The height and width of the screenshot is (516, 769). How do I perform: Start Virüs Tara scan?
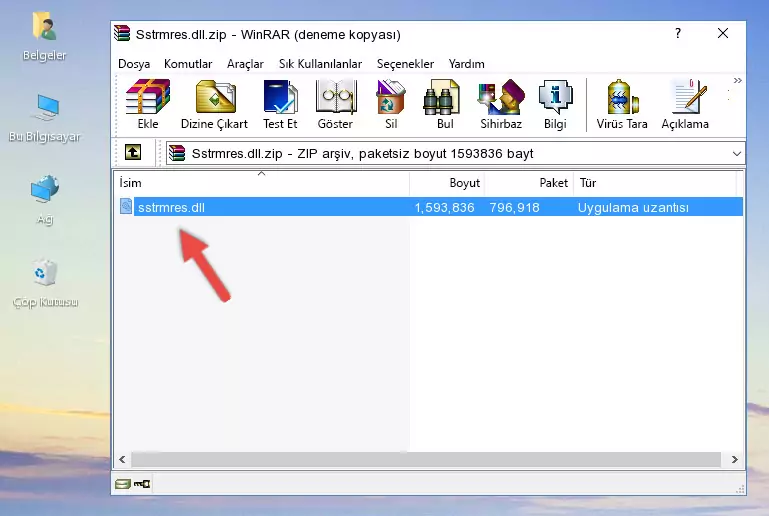[622, 104]
